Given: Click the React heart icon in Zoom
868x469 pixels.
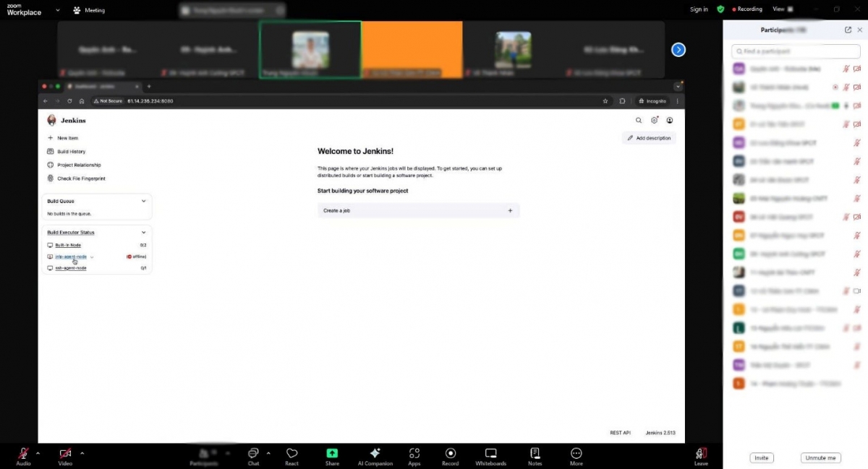Looking at the screenshot, I should 292,453.
